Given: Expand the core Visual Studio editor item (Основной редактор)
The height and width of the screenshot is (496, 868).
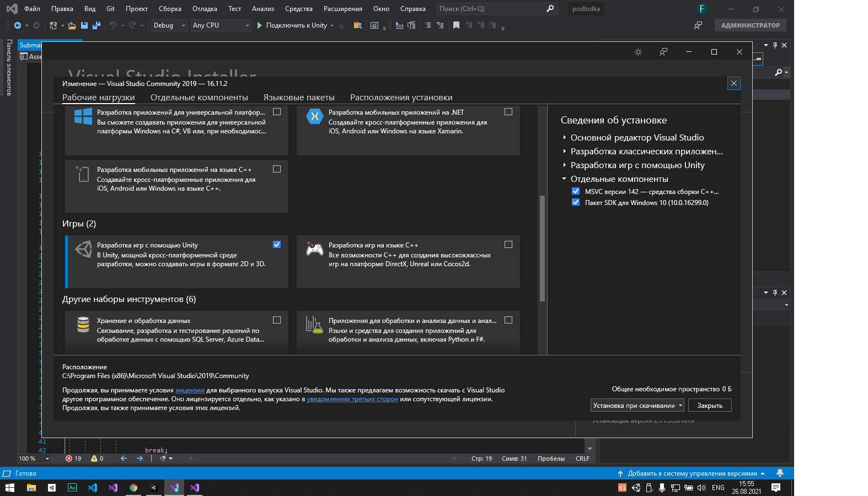Looking at the screenshot, I should coord(564,138).
